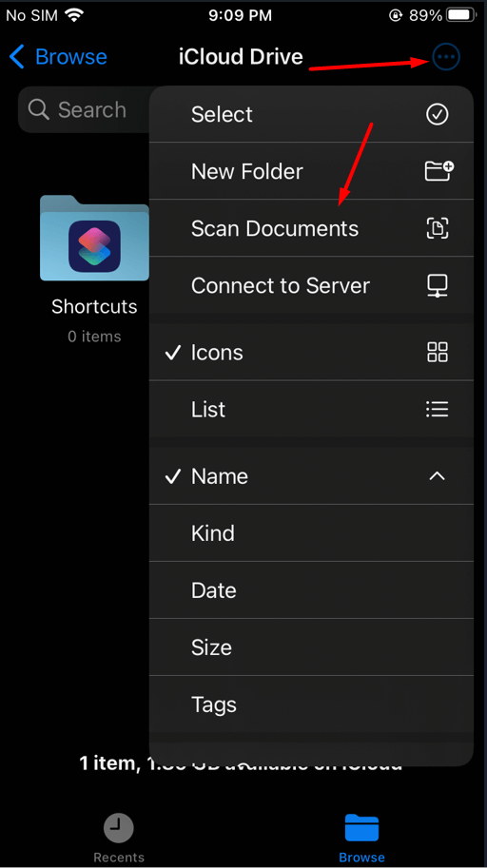Open the Shortcuts folder
This screenshot has width=487, height=868.
point(94,238)
